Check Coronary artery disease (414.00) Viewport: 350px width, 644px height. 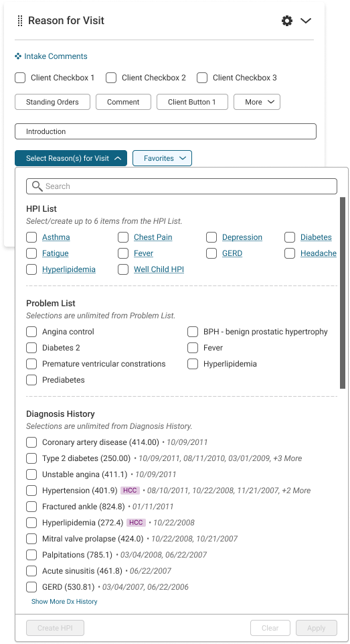tap(31, 442)
